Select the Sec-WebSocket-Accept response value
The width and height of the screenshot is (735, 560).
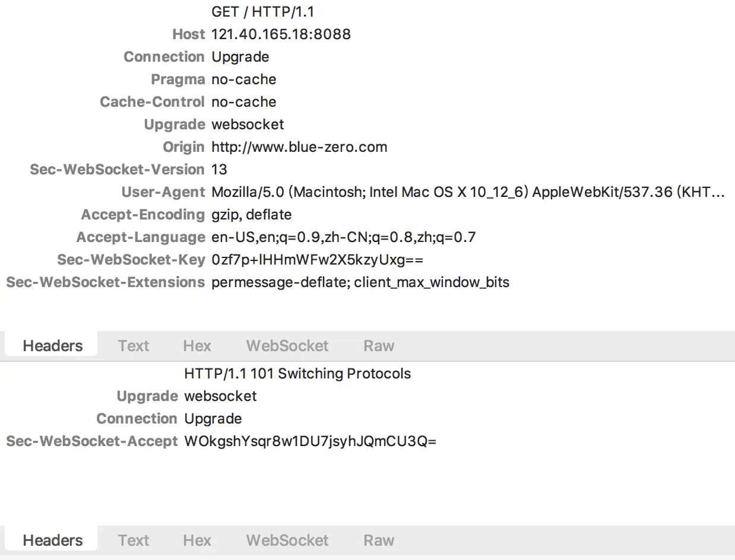(311, 441)
